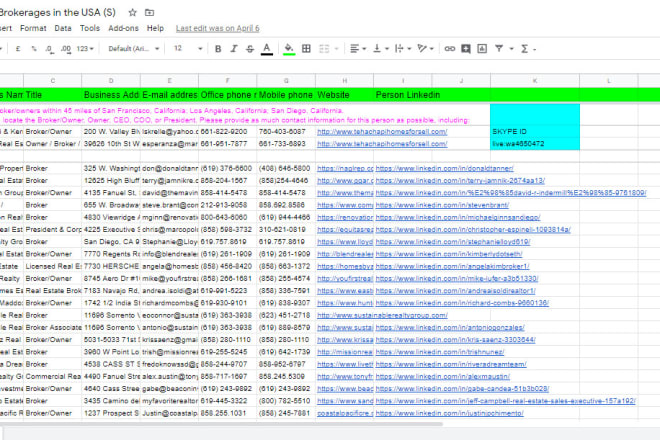Image resolution: width=660 pixels, height=440 pixels.
Task: Select the 'live:wa4650472' cell
Action: pyautogui.click(x=535, y=144)
